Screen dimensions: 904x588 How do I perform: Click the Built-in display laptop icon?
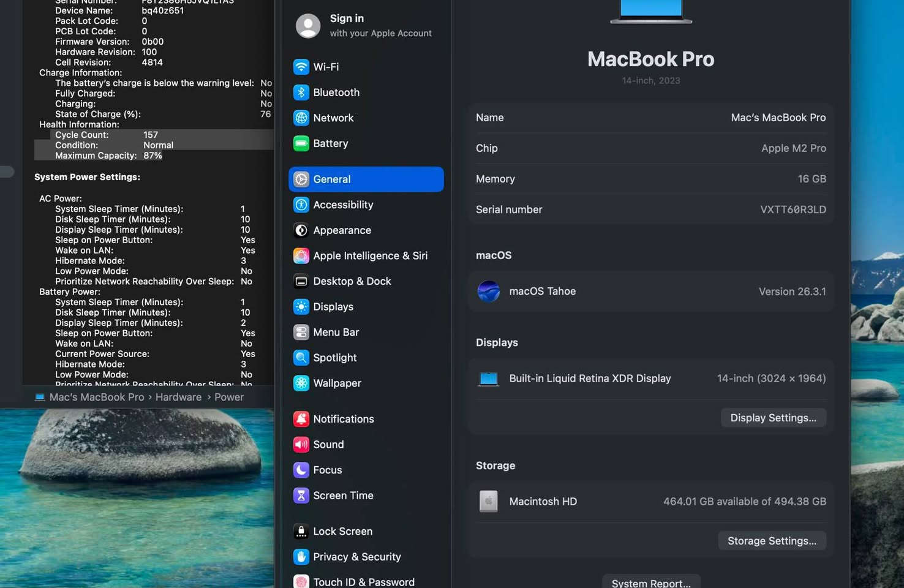pyautogui.click(x=488, y=379)
